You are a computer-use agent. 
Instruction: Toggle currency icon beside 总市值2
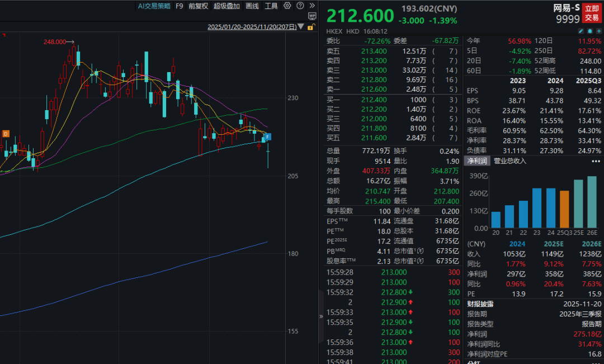click(421, 261)
